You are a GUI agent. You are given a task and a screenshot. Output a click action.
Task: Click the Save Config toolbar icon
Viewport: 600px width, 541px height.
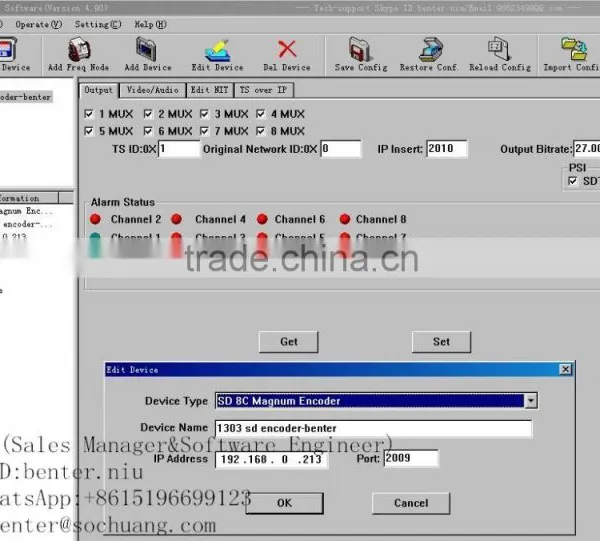(x=360, y=49)
